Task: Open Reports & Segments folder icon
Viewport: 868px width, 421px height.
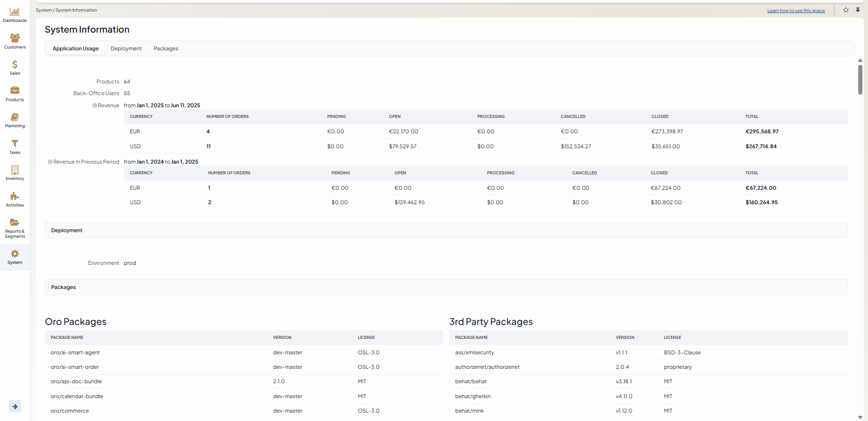Action: [15, 222]
